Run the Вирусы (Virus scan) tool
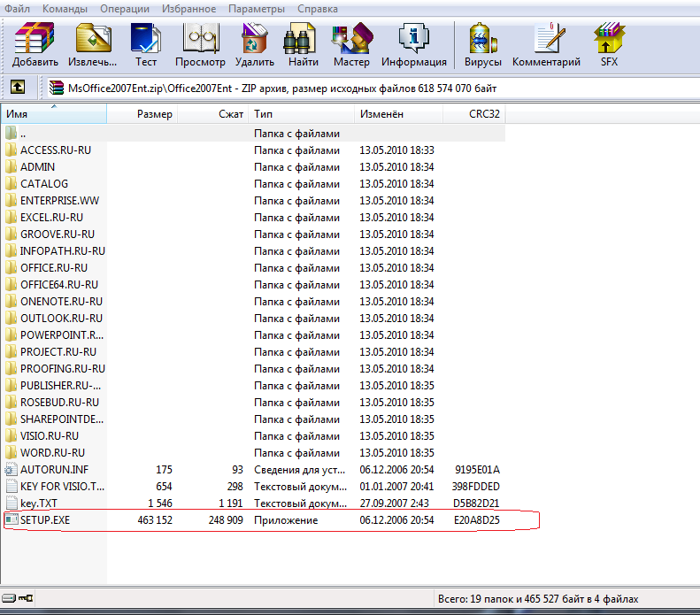This screenshot has height=615, width=700. 482,38
